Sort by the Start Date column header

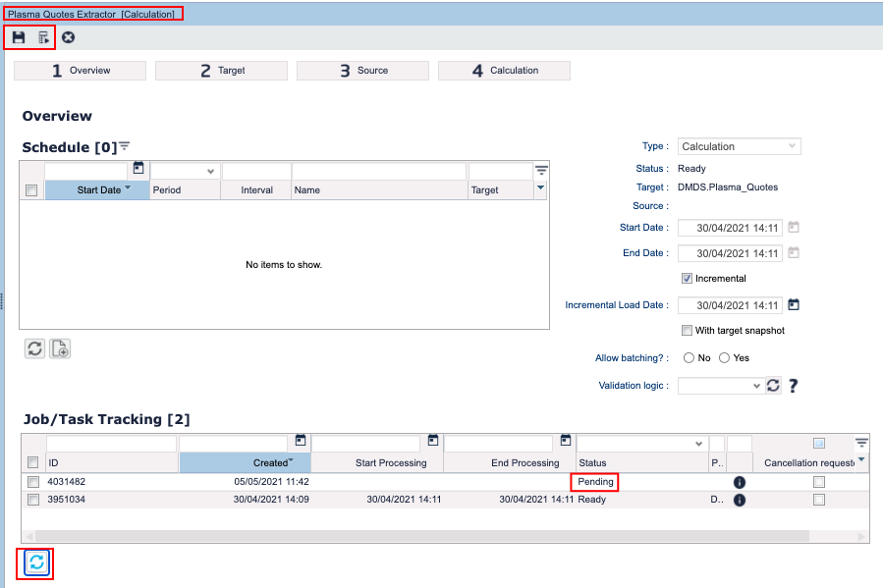[x=98, y=190]
